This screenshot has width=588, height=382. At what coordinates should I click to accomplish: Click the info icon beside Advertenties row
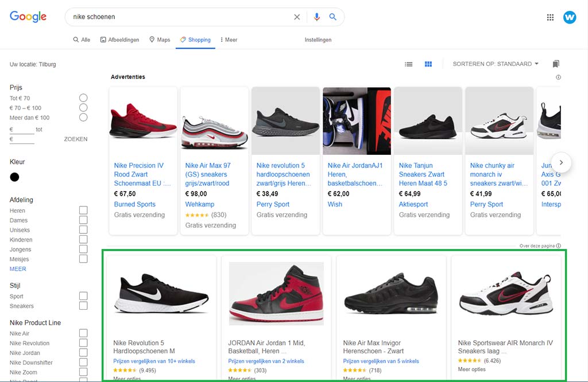[x=558, y=77]
